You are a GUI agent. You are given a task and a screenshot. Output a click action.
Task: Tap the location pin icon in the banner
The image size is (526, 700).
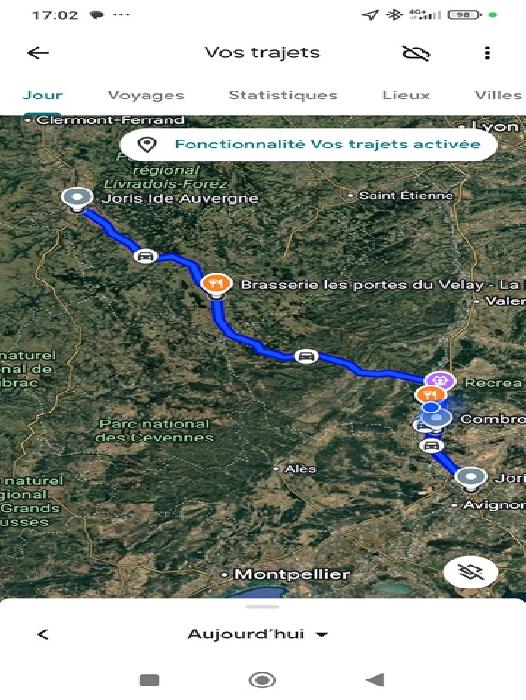click(x=146, y=144)
